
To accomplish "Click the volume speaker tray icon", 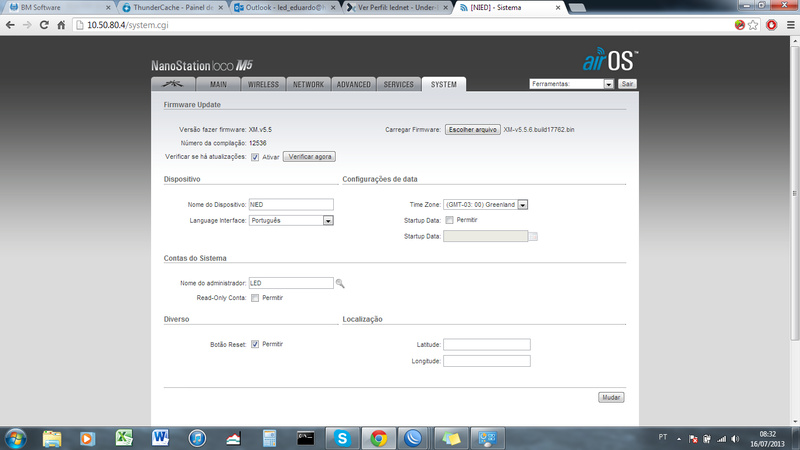I will [735, 439].
